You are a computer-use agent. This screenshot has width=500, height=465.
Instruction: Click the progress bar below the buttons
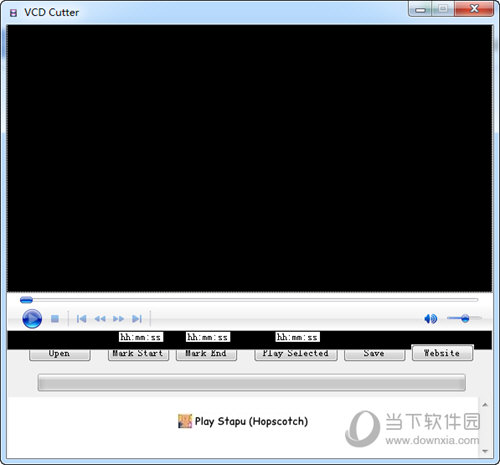(252, 382)
